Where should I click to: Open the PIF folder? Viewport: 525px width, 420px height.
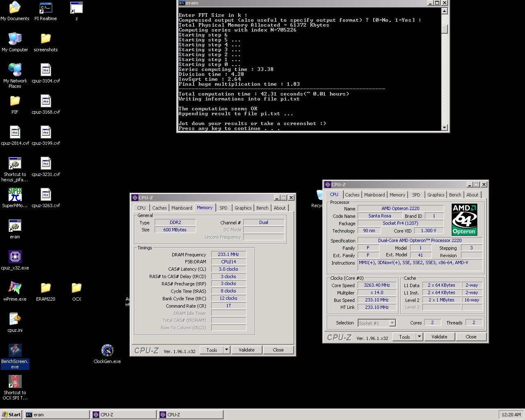[15, 105]
